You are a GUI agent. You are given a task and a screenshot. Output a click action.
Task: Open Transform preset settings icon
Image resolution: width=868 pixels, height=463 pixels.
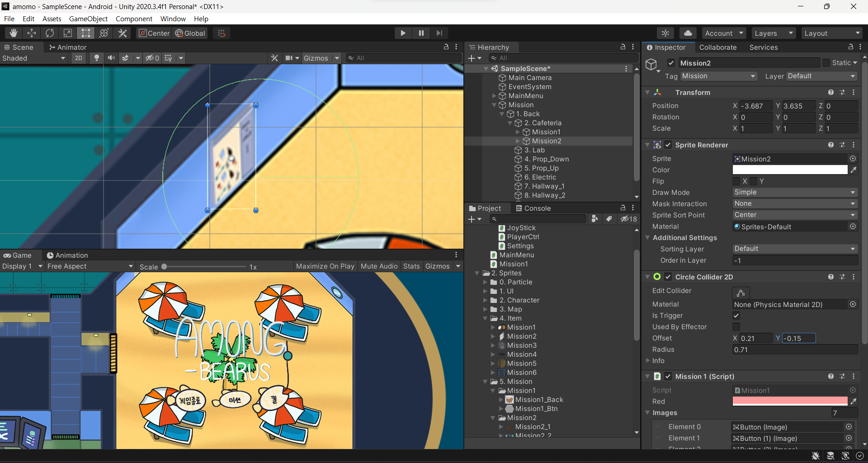click(x=842, y=92)
